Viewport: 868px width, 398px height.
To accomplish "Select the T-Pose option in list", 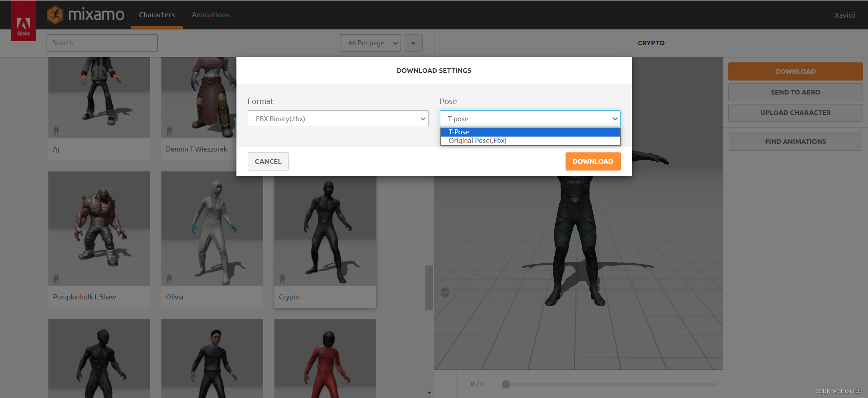I will pos(530,132).
